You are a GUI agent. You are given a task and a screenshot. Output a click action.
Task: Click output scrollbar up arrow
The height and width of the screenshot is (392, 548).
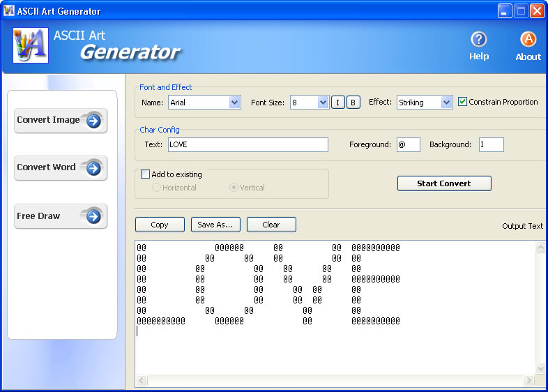pyautogui.click(x=540, y=248)
